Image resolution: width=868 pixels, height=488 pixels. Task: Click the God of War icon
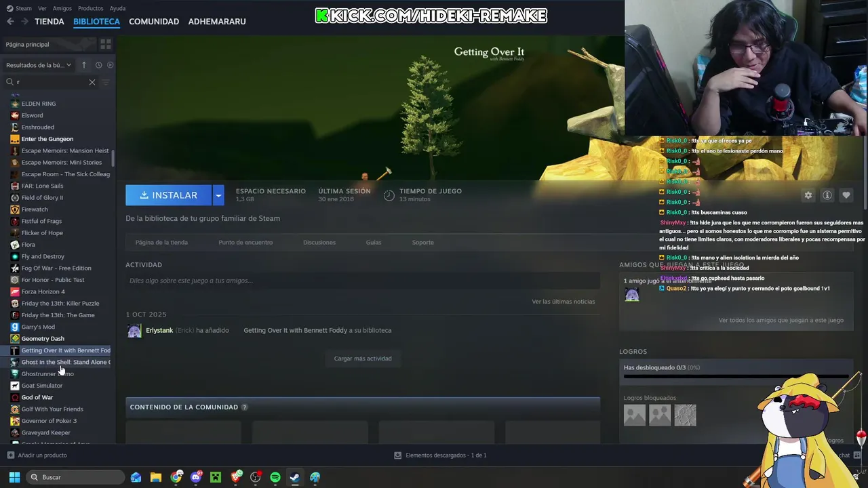(15, 397)
